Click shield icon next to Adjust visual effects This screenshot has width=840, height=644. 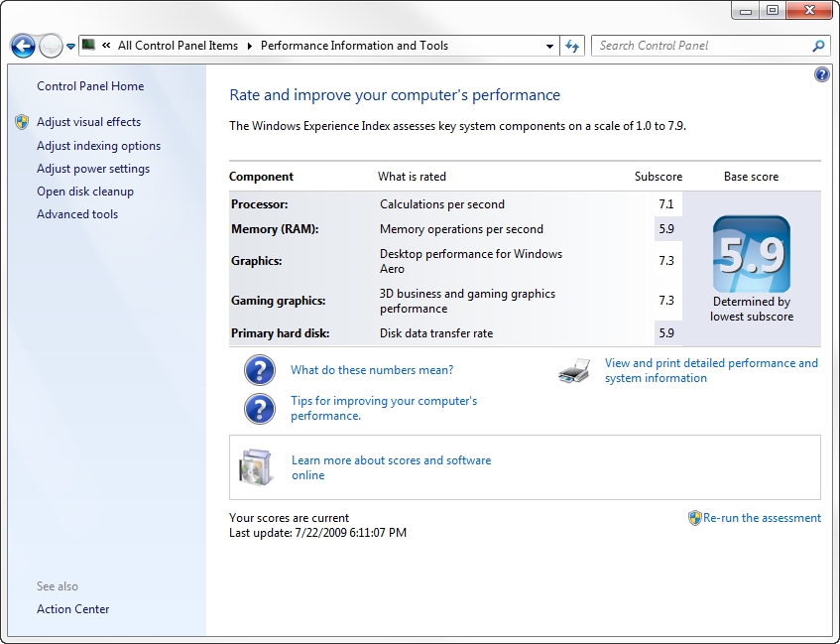pos(22,122)
